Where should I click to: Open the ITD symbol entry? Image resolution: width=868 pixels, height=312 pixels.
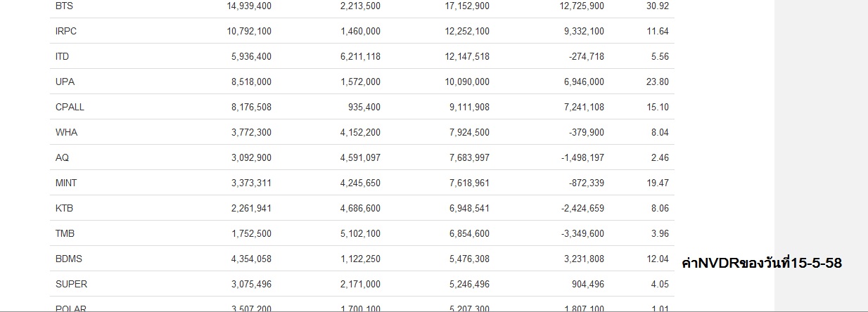click(62, 56)
